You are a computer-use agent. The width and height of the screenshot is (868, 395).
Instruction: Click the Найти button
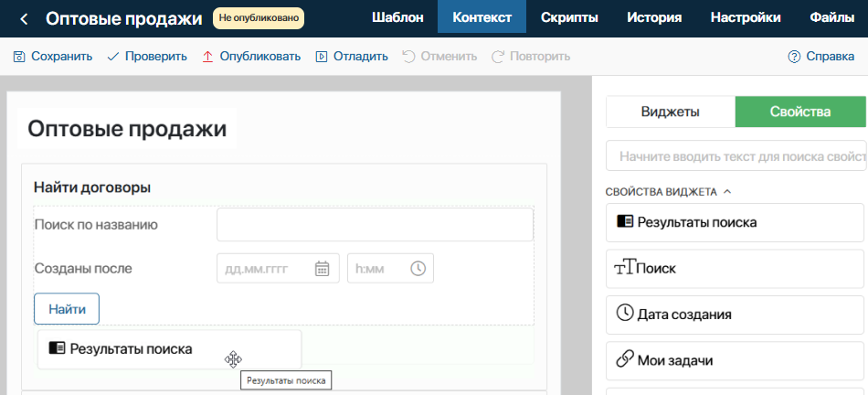[x=67, y=308]
